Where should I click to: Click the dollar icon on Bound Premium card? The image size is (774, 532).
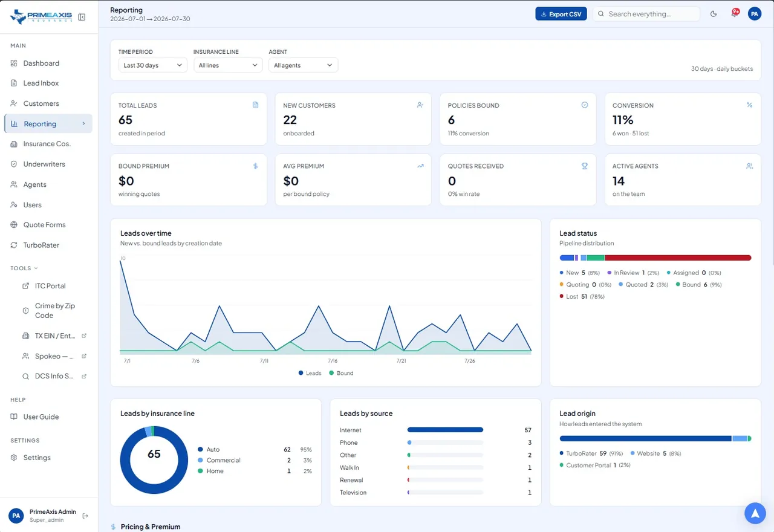click(255, 166)
